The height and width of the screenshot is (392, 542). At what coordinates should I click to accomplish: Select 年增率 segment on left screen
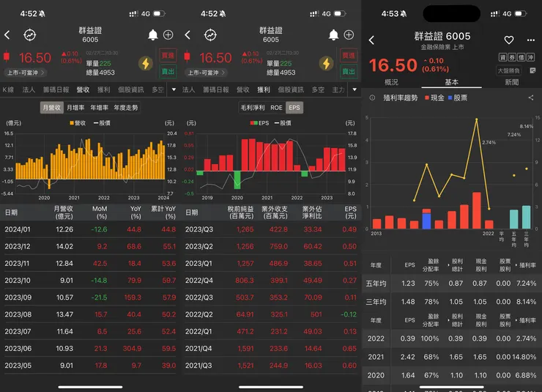click(x=99, y=108)
